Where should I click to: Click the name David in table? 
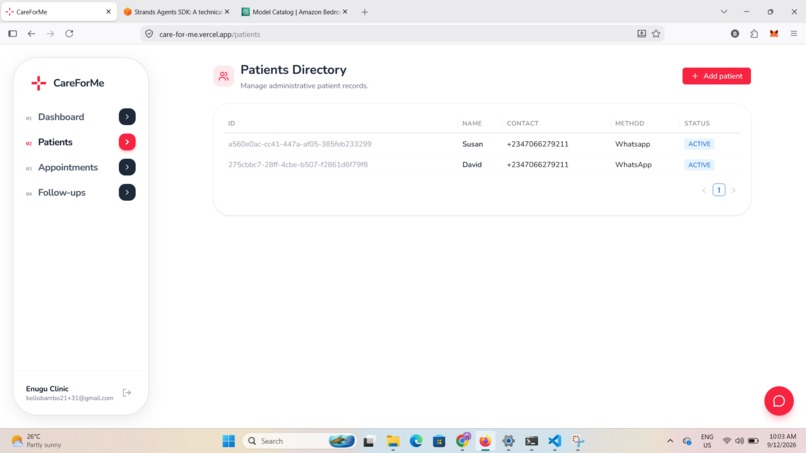point(472,165)
